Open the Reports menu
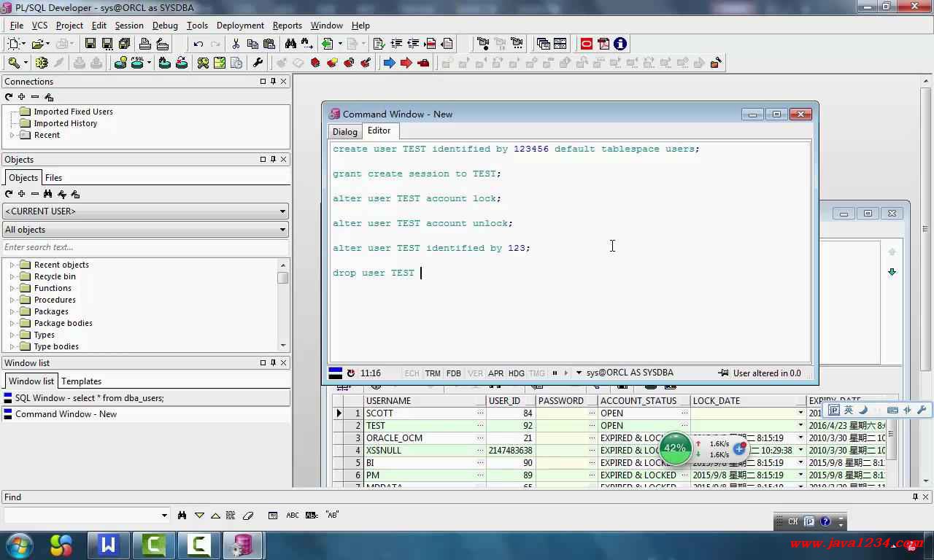The width and height of the screenshot is (934, 560). tap(287, 26)
